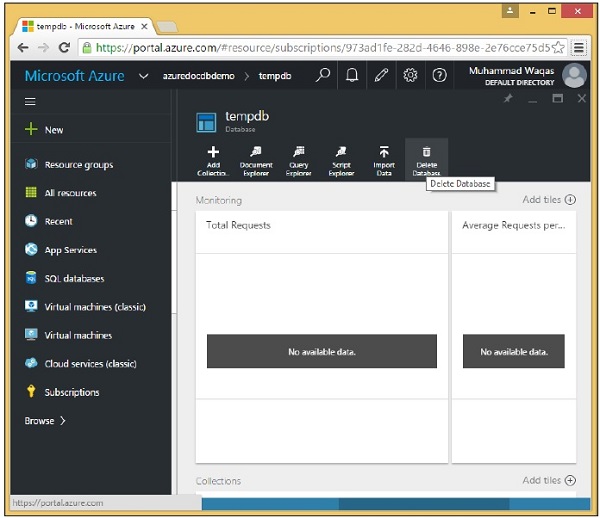Click the Muhammad Waqas account name
600x518 pixels.
[512, 71]
